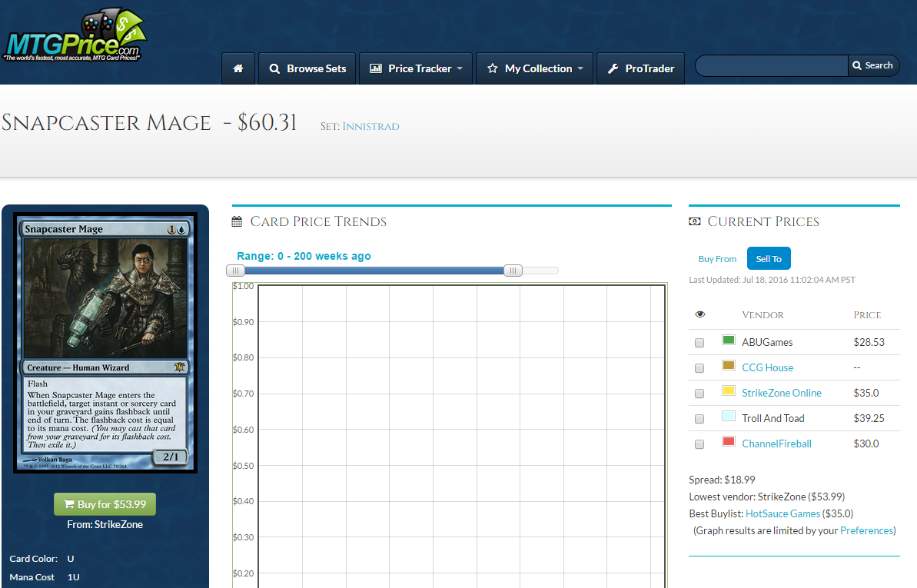Screen dimensions: 917x588
Task: Click the ABUGames green color swatch
Action: tap(729, 340)
